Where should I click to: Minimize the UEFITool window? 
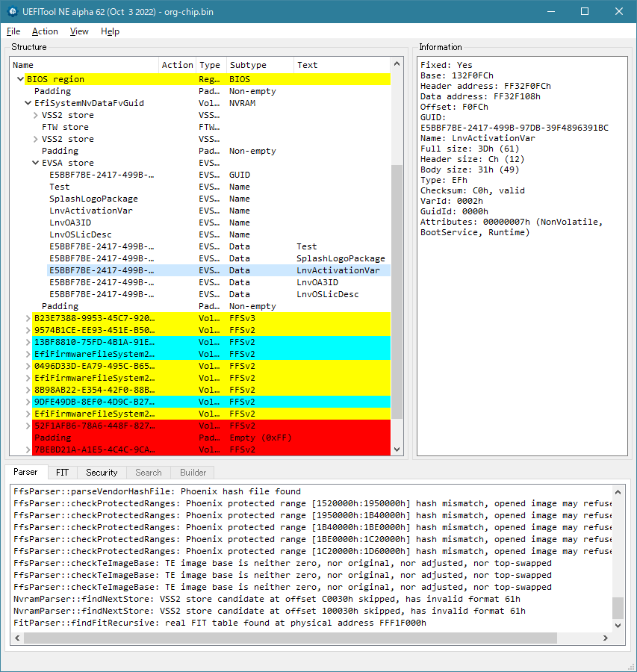551,11
